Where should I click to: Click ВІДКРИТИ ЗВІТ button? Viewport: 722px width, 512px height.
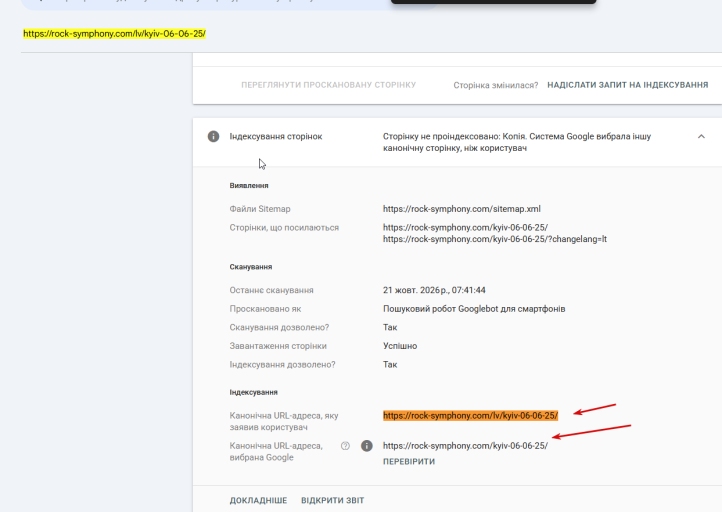point(332,500)
